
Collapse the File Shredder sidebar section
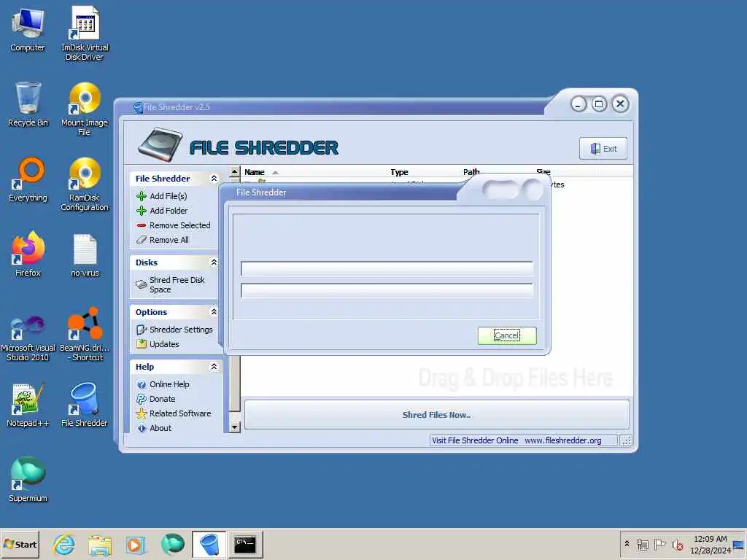point(214,178)
